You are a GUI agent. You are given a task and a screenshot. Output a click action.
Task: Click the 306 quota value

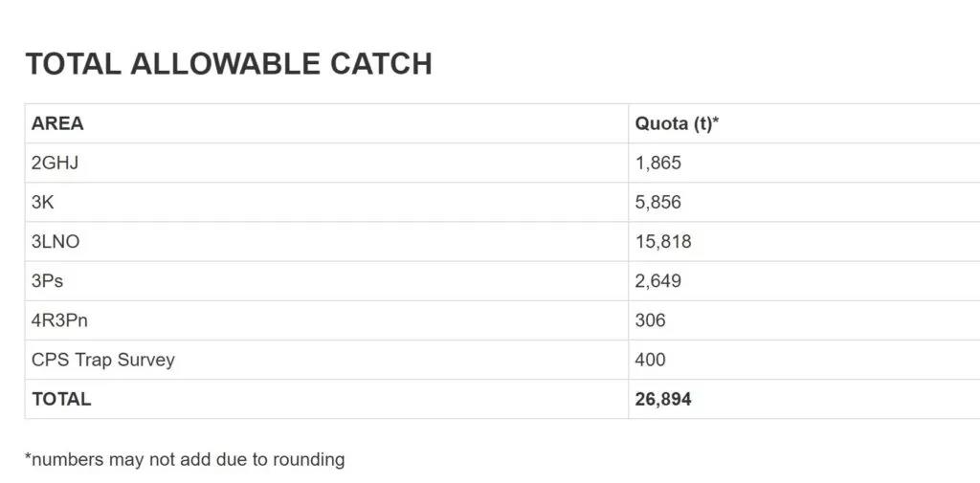651,321
